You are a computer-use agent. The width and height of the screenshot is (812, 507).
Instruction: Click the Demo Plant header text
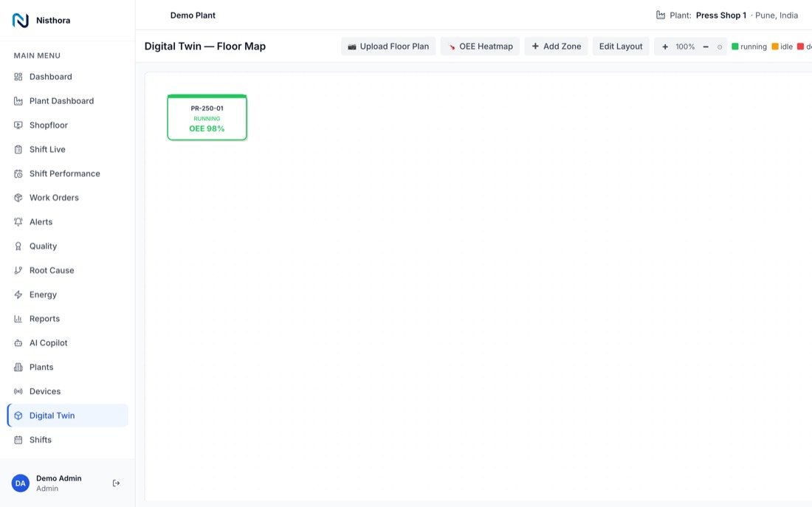point(193,15)
